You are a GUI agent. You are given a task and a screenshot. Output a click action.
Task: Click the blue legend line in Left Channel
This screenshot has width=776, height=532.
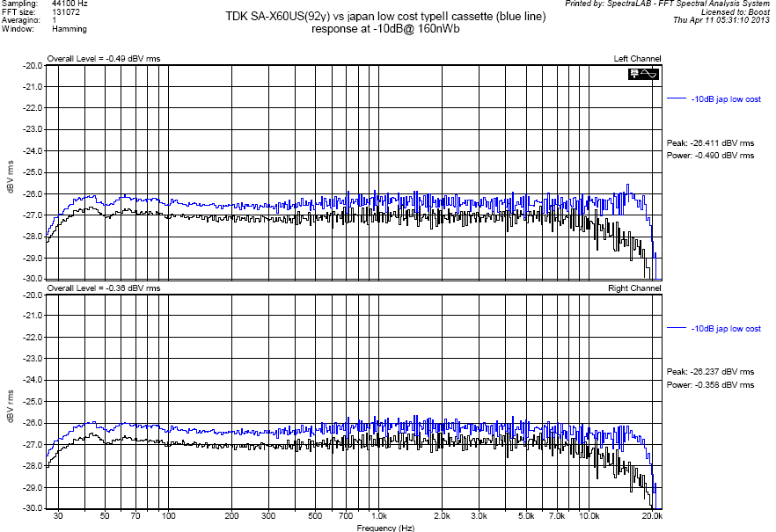[x=677, y=99]
